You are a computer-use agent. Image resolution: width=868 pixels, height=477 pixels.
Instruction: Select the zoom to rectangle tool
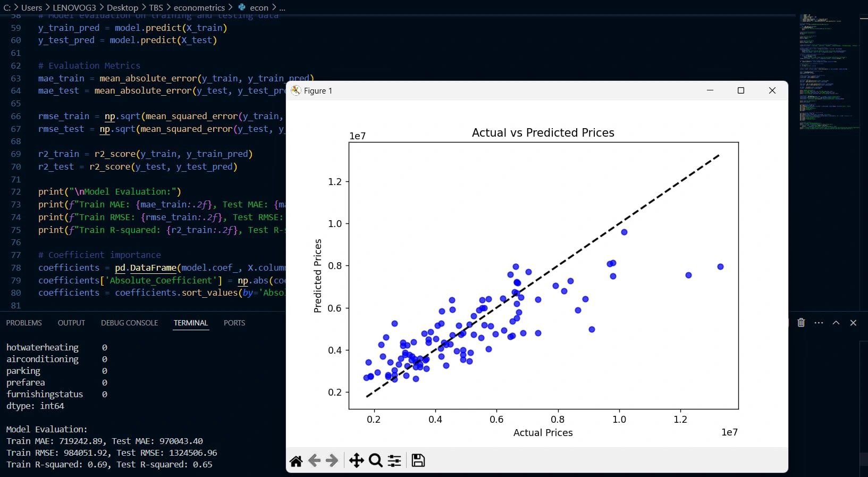(x=376, y=461)
